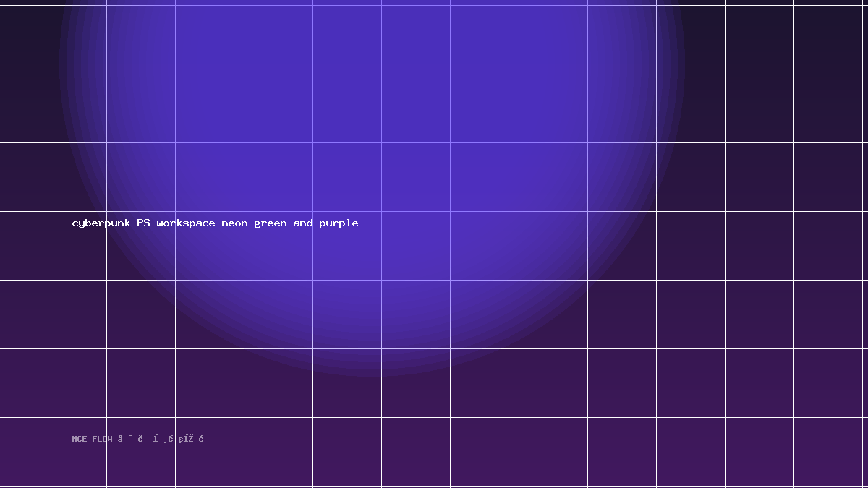
Task: Click the word "neon" in the caption
Action: (234, 223)
